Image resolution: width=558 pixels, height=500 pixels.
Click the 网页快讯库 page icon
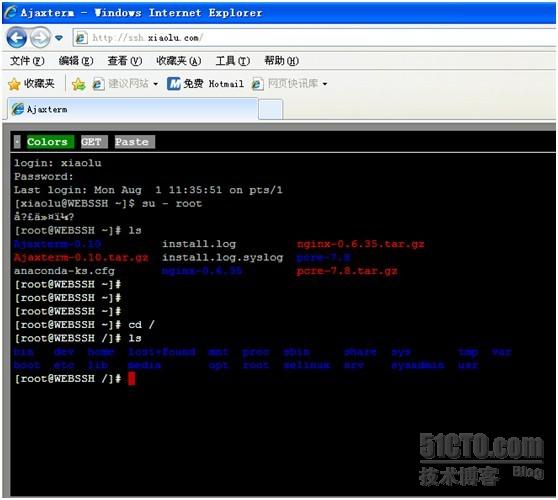[x=258, y=84]
